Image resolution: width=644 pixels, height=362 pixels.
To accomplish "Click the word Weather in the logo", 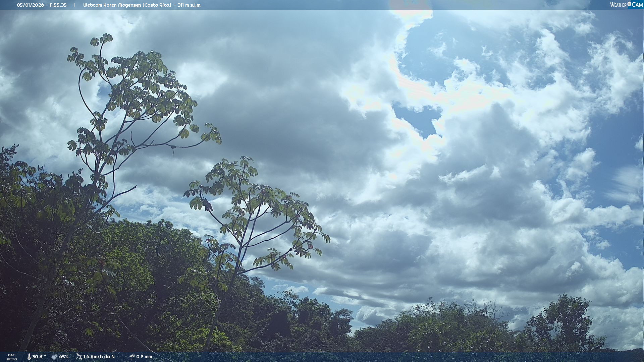I will point(618,5).
